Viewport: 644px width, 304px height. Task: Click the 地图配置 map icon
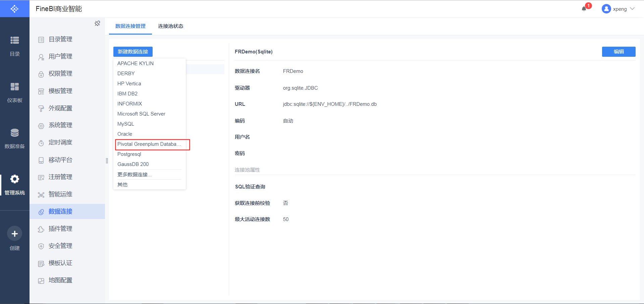coord(41,281)
